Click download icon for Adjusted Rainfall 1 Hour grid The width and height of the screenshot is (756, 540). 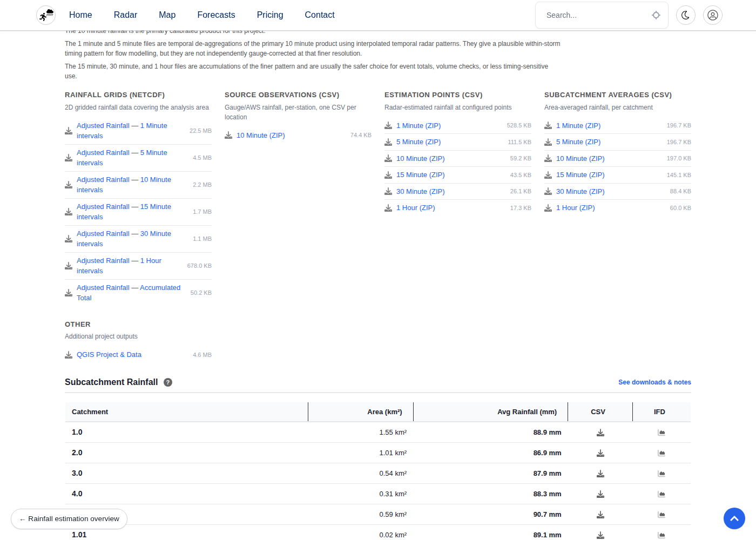[x=69, y=266]
